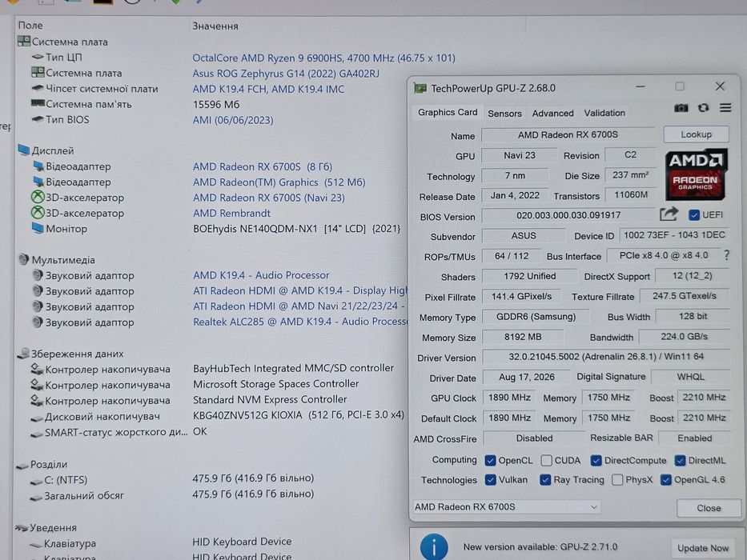Click Розділи category drive icon
This screenshot has height=560, width=747.
pyautogui.click(x=22, y=465)
